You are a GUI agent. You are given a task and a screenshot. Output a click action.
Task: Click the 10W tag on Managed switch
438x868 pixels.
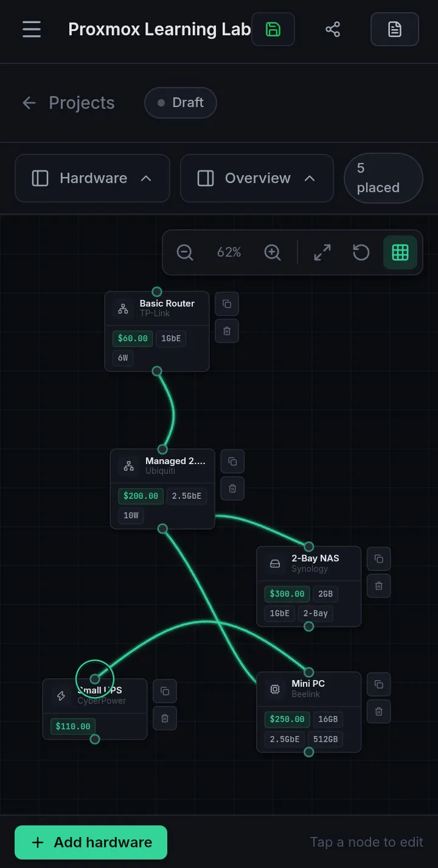131,516
